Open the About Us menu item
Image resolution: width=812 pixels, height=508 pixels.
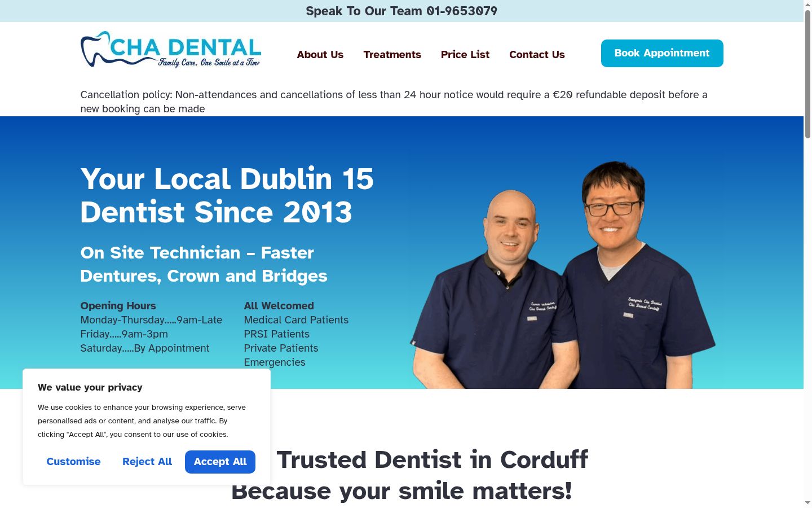coord(320,55)
